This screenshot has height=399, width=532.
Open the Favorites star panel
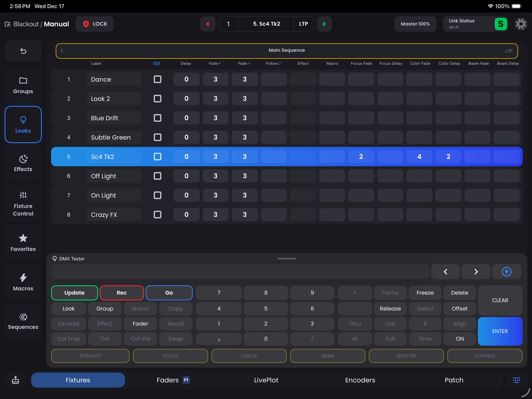pos(23,243)
